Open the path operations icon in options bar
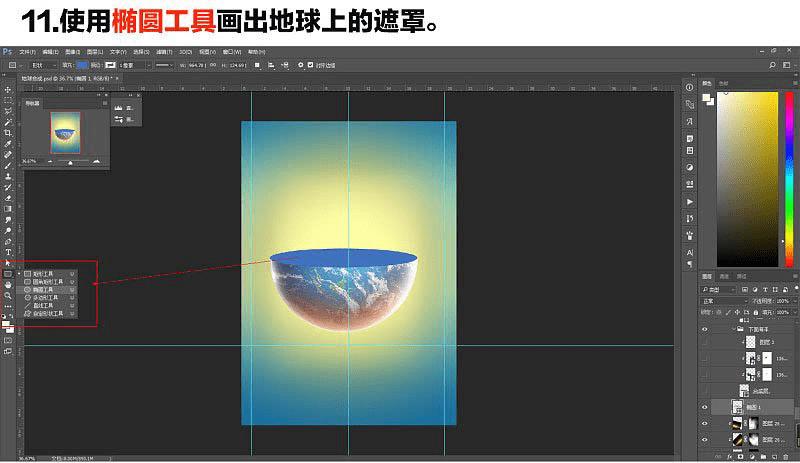800x463 pixels. (257, 65)
